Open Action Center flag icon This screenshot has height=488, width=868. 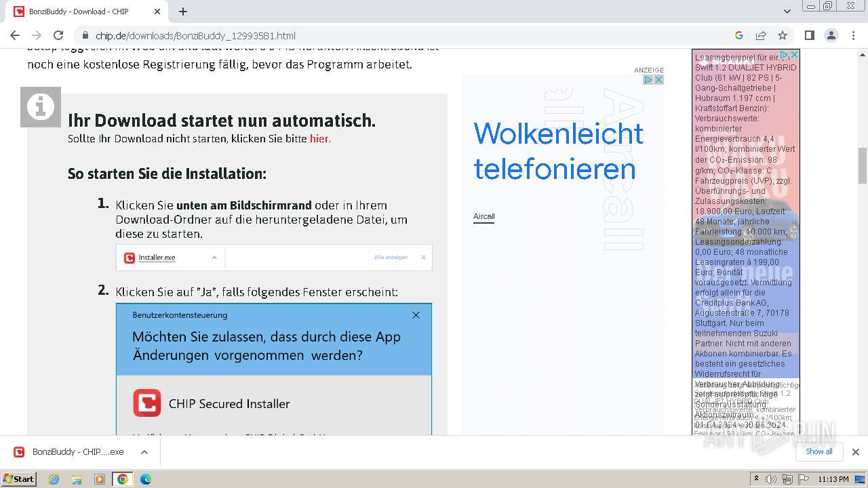click(804, 479)
